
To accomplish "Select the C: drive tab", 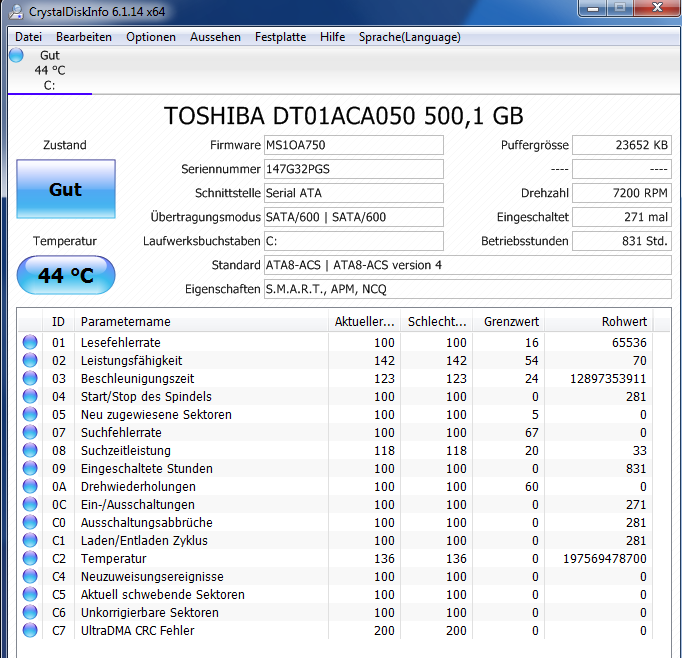I will click(x=50, y=70).
